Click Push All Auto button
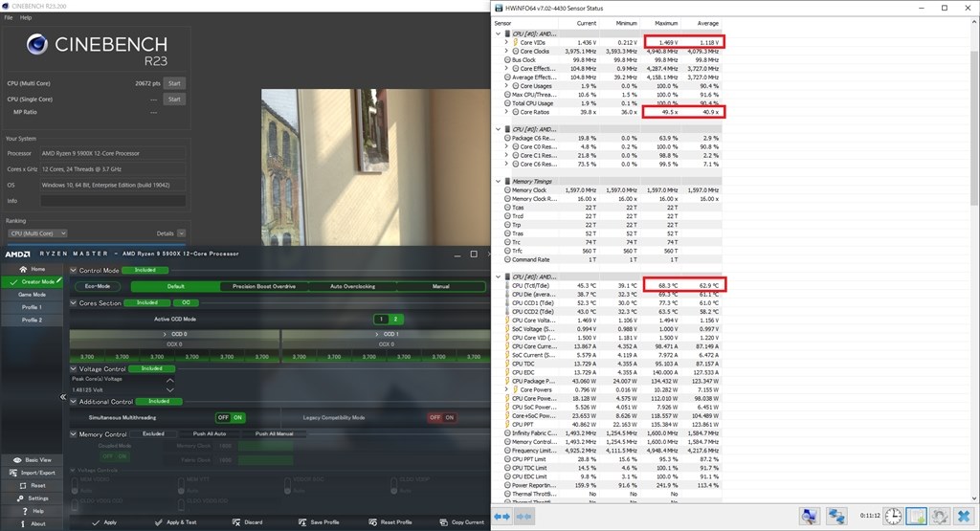This screenshot has width=980, height=531. (210, 433)
